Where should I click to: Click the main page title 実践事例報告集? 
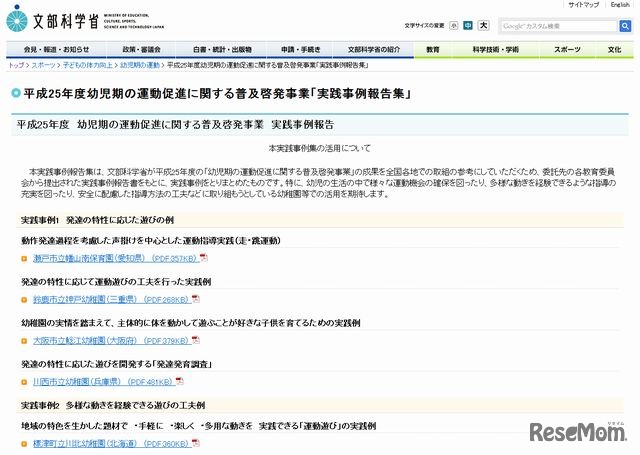[217, 94]
